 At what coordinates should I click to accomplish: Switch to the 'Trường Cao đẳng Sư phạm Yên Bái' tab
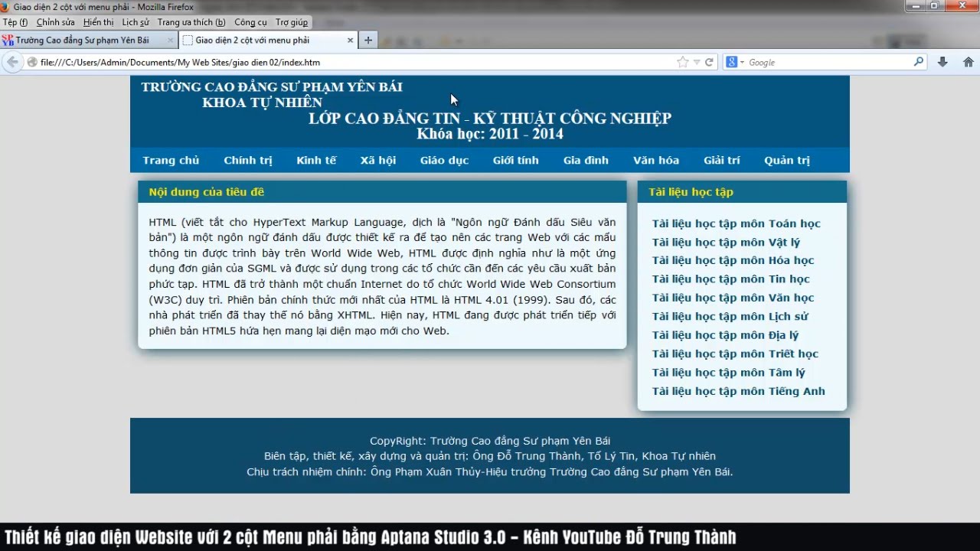tap(83, 40)
